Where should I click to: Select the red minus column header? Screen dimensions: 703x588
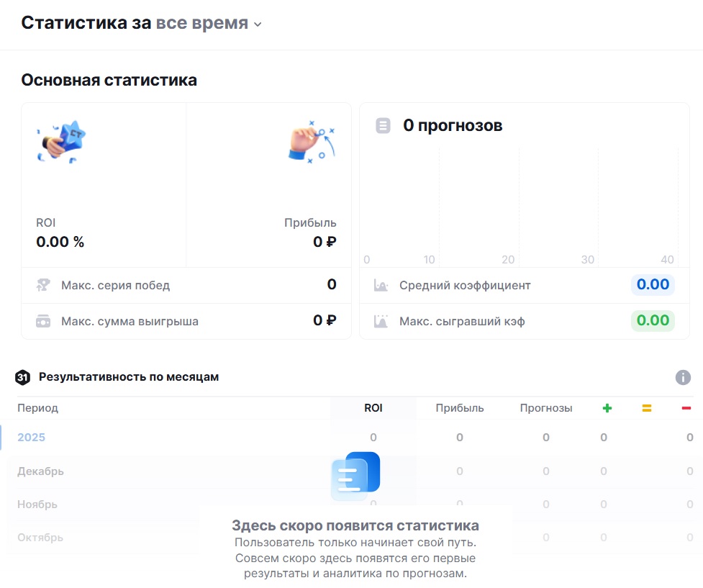(x=687, y=408)
